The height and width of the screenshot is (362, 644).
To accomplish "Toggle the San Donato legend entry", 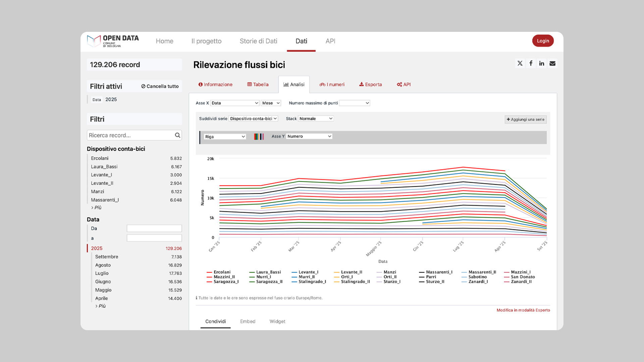I will pos(522,277).
